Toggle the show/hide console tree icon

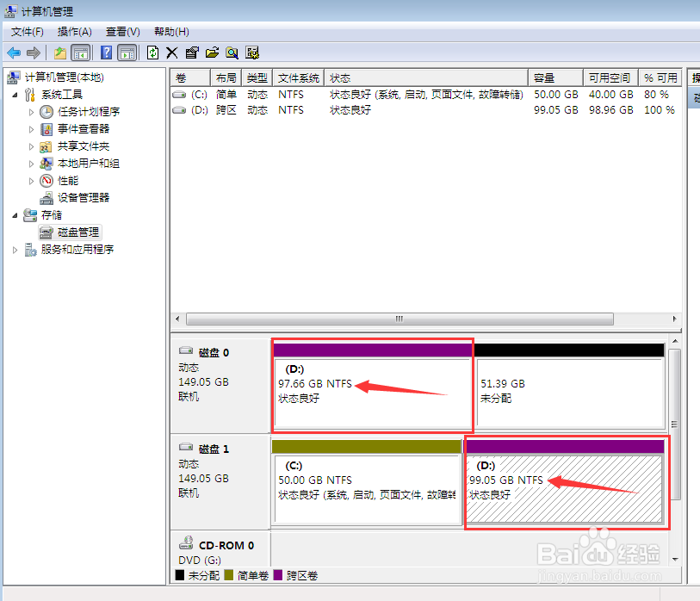tap(81, 53)
